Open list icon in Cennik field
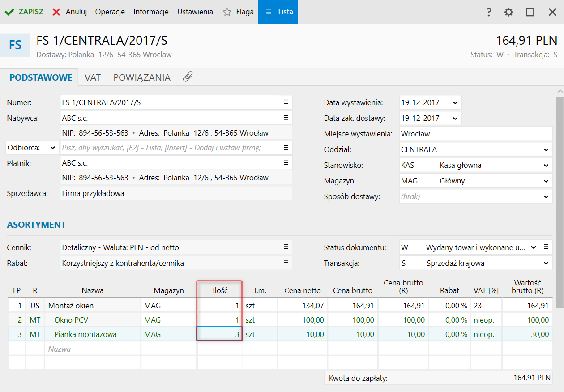Screen dimensions: 564x392 pos(286,247)
